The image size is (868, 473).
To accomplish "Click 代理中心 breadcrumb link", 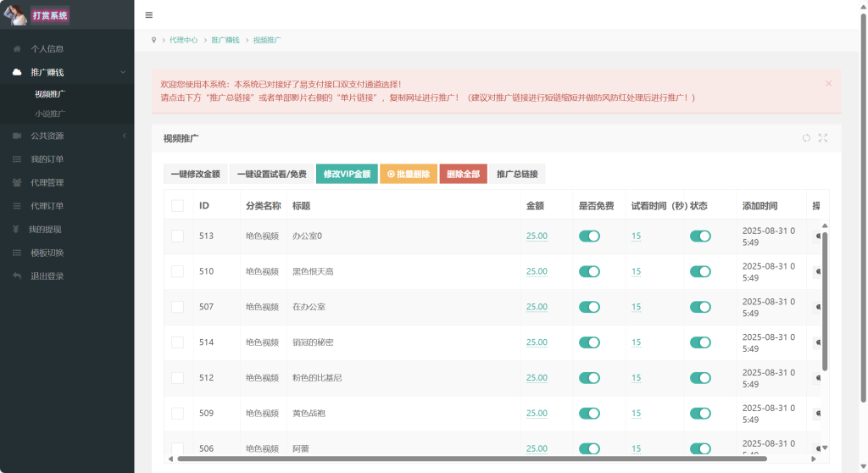I will click(183, 40).
